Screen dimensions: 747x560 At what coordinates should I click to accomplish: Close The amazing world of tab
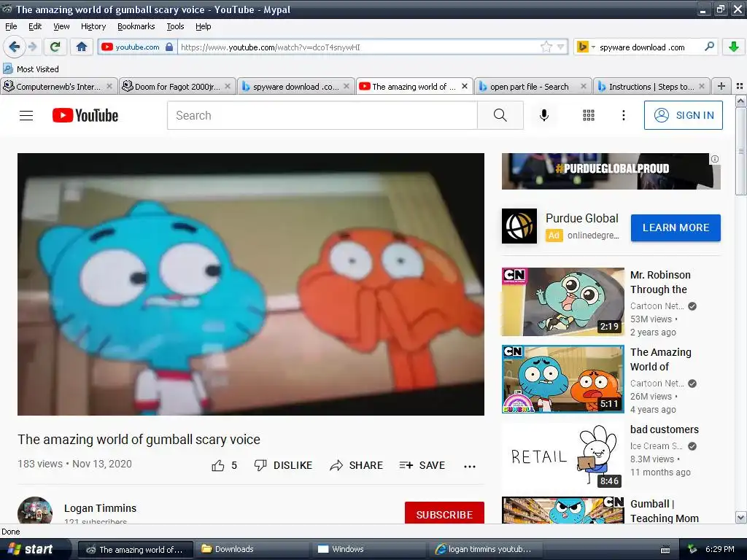point(465,86)
